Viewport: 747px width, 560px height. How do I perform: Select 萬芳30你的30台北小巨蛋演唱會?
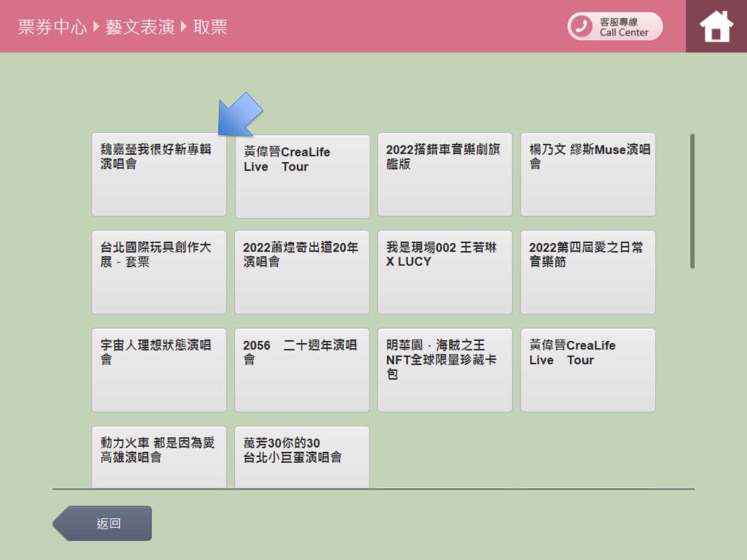[x=302, y=456]
